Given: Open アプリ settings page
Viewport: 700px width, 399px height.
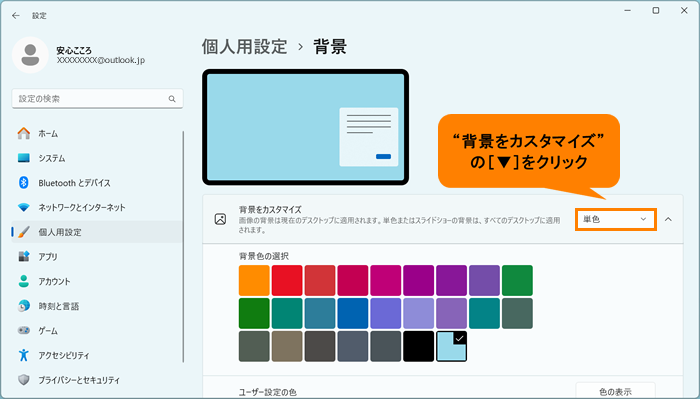Looking at the screenshot, I should pos(96,257).
